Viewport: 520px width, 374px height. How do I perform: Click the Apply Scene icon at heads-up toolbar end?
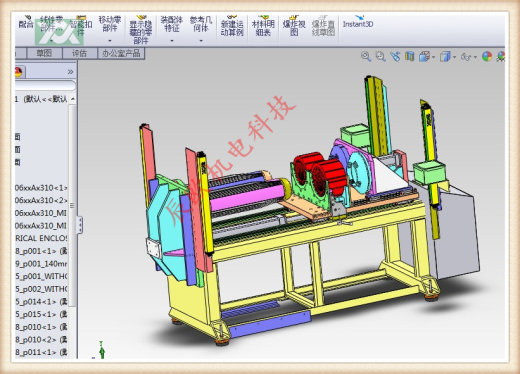click(500, 56)
